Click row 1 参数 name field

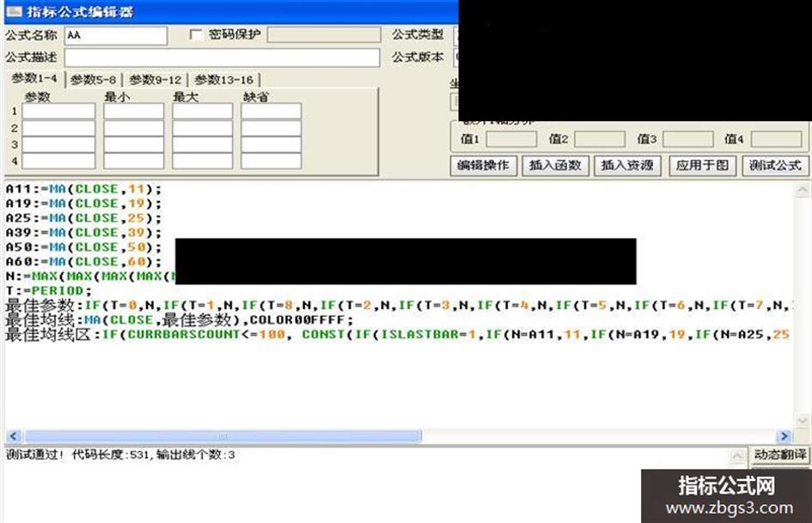coord(58,112)
